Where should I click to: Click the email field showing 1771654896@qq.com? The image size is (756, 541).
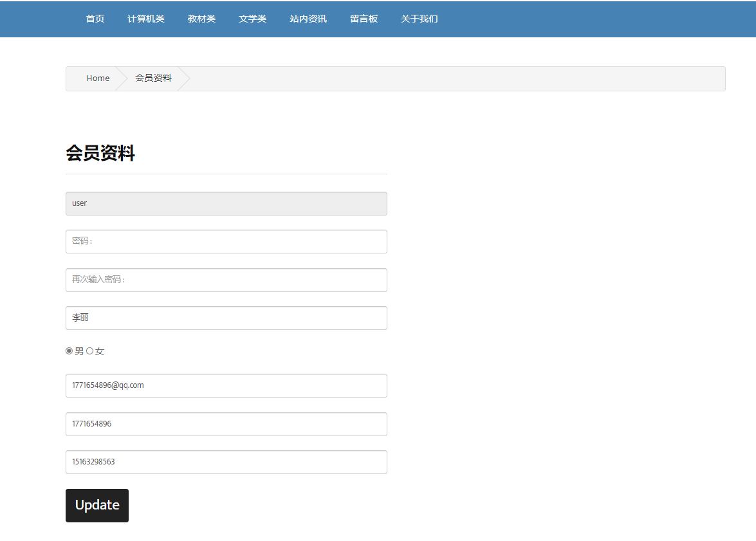(x=226, y=385)
